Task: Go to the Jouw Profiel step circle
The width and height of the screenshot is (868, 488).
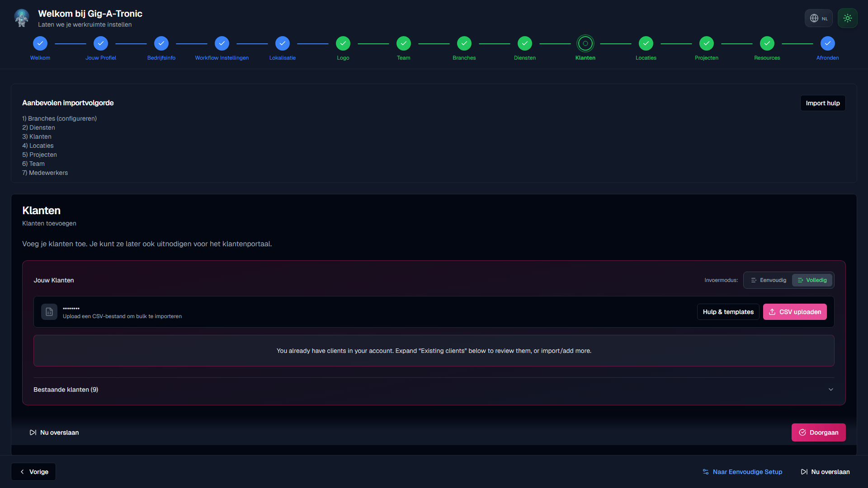Action: pos(101,43)
